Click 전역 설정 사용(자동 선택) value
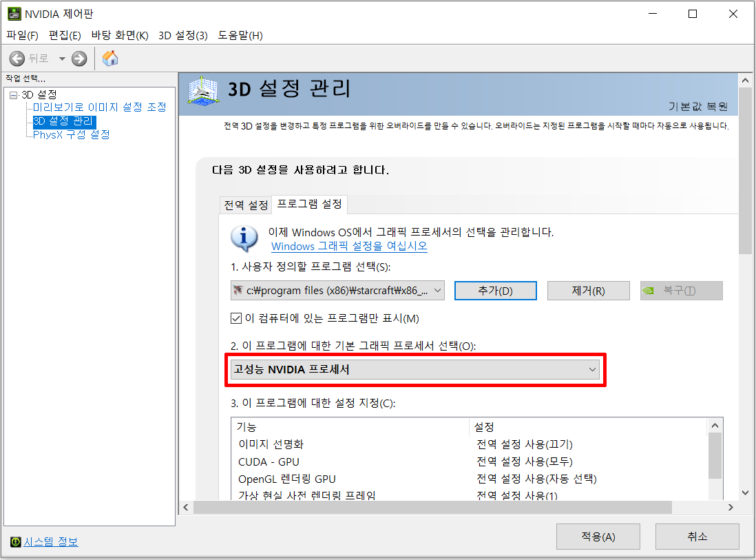Viewport: 756px width, 560px height. pos(536,479)
